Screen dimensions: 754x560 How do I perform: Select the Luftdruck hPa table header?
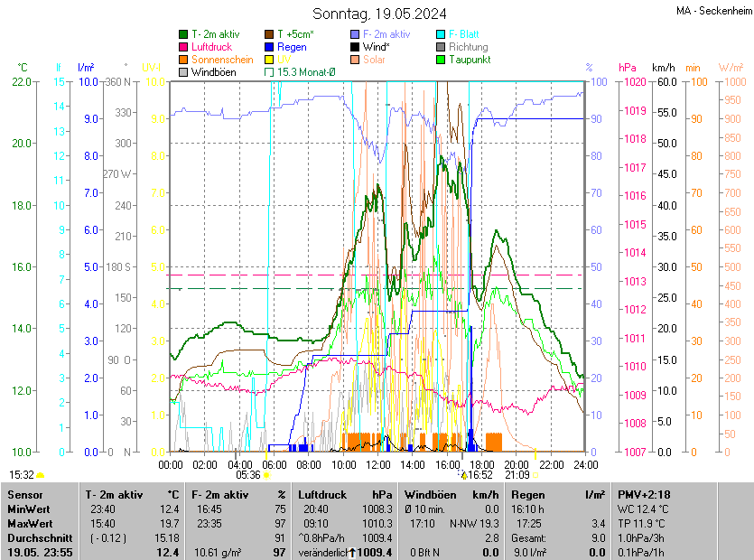coord(346,495)
